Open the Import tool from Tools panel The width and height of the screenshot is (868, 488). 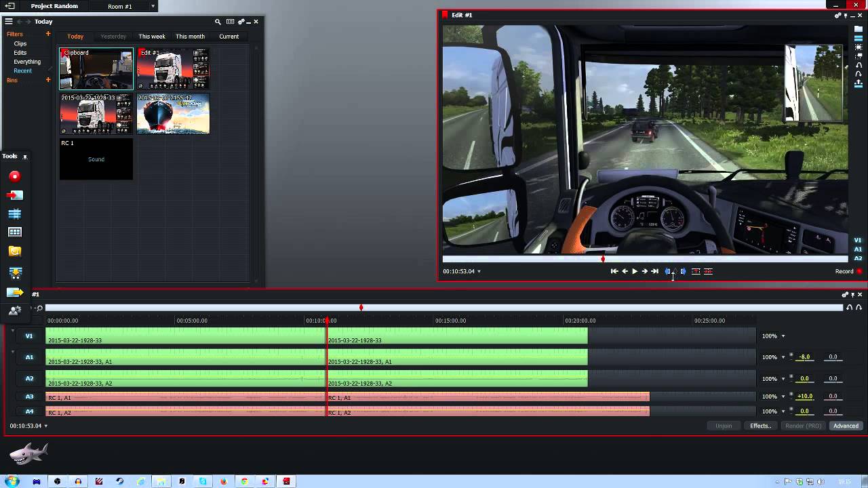point(14,195)
